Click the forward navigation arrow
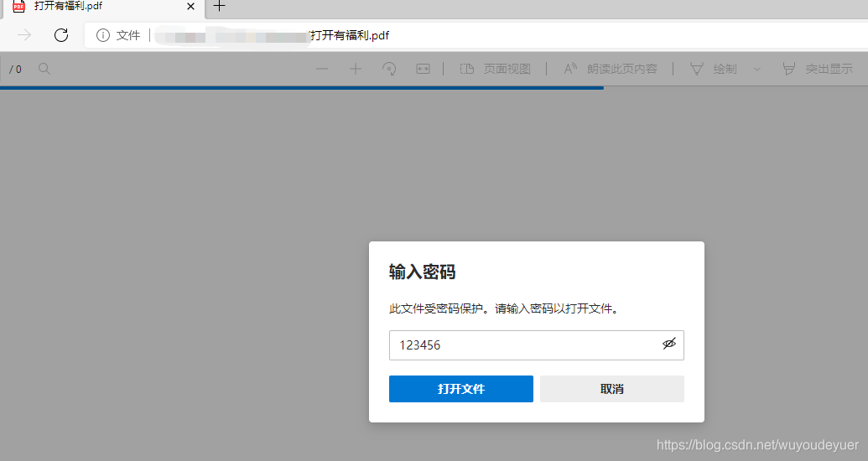 coord(24,35)
